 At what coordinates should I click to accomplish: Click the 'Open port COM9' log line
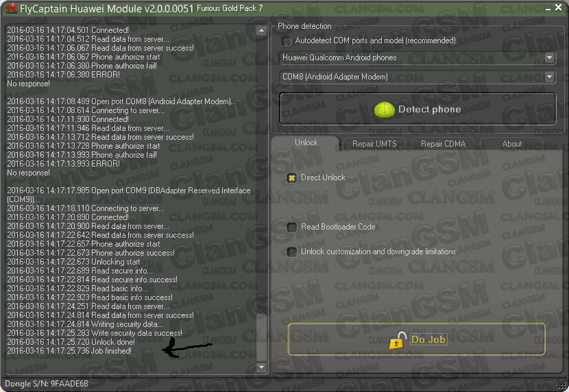[128, 195]
